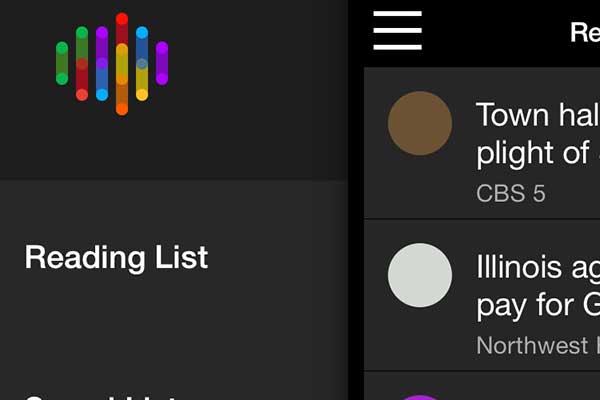Click the 'Re...' title in header bar
Image resolution: width=600 pixels, height=400 pixels.
(585, 32)
